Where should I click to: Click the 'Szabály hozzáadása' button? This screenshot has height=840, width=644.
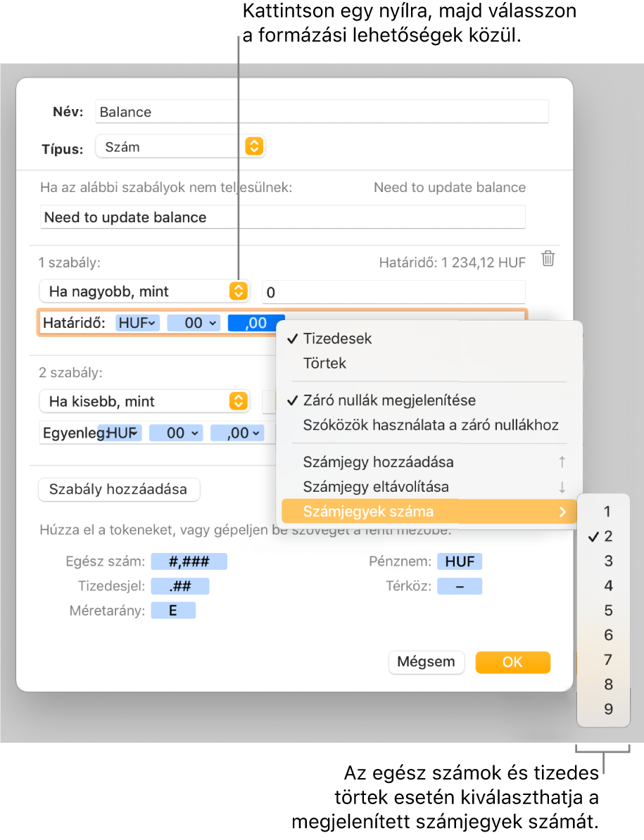(119, 489)
